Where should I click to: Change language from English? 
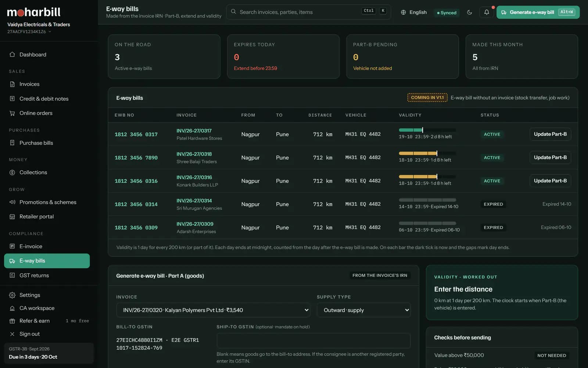coord(414,12)
